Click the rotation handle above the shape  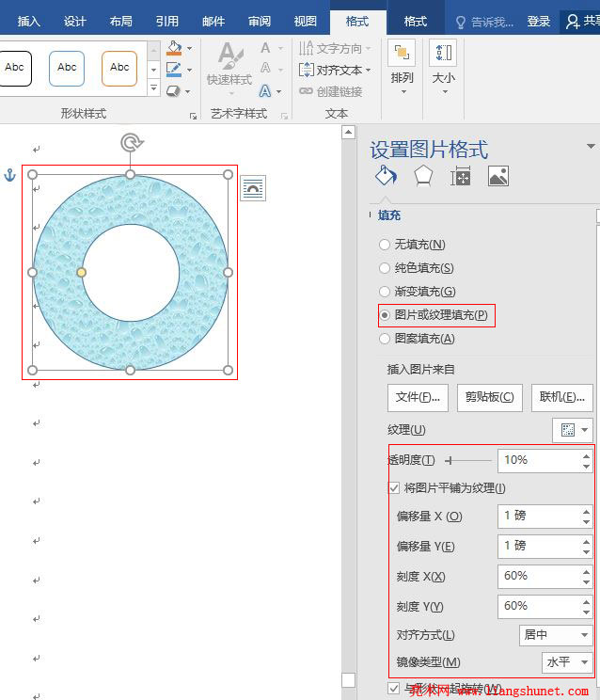coord(131,143)
